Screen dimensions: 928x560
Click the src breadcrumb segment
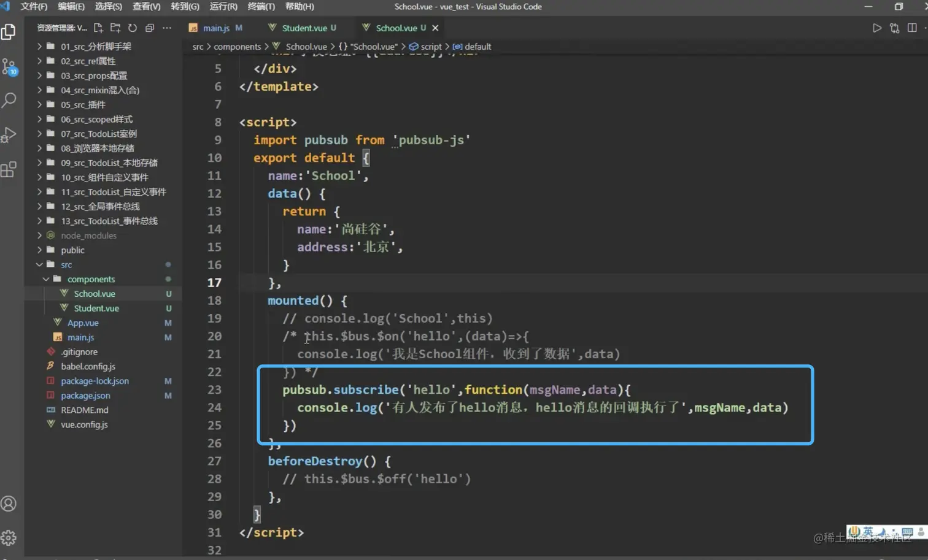[198, 47]
